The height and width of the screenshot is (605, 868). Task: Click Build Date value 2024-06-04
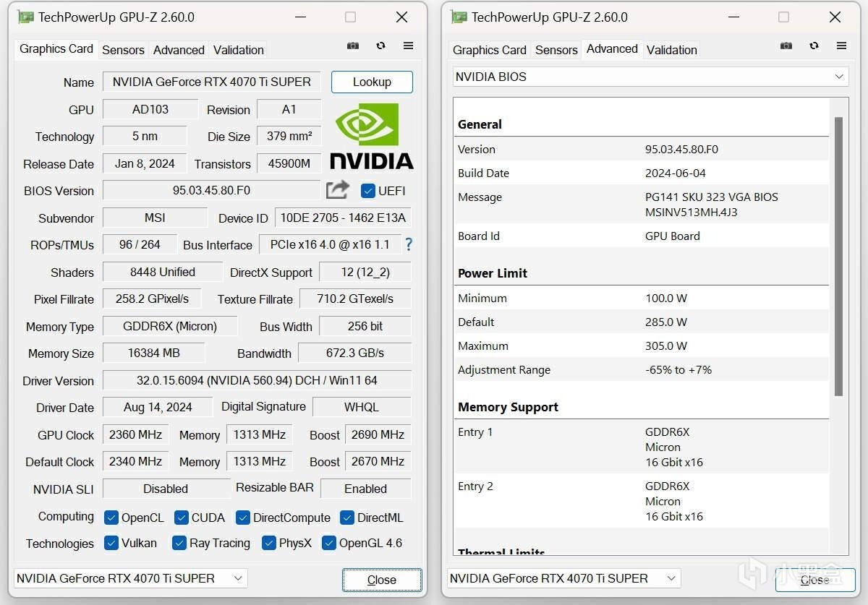tap(676, 173)
